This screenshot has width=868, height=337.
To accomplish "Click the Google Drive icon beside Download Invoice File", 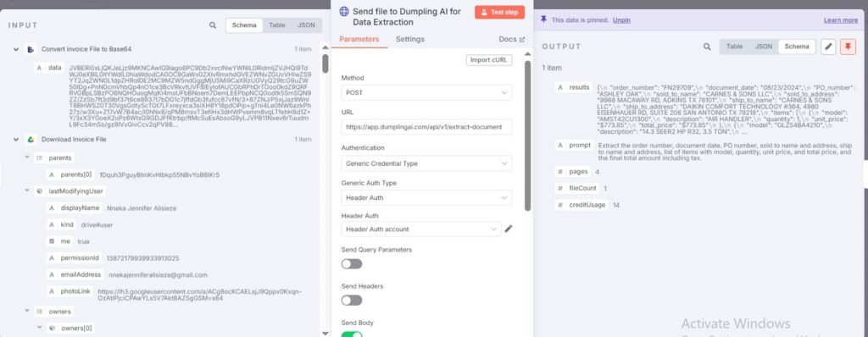I will coord(31,140).
